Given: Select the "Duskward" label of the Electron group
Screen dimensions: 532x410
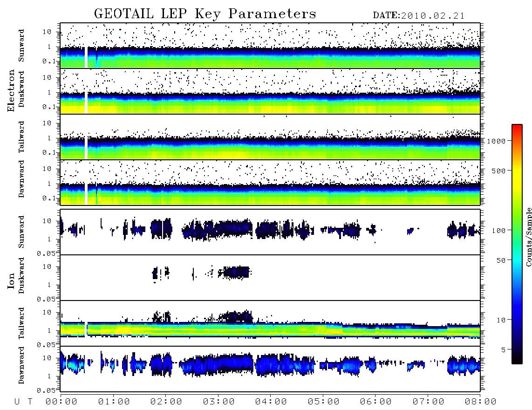Looking at the screenshot, I should click(21, 89).
